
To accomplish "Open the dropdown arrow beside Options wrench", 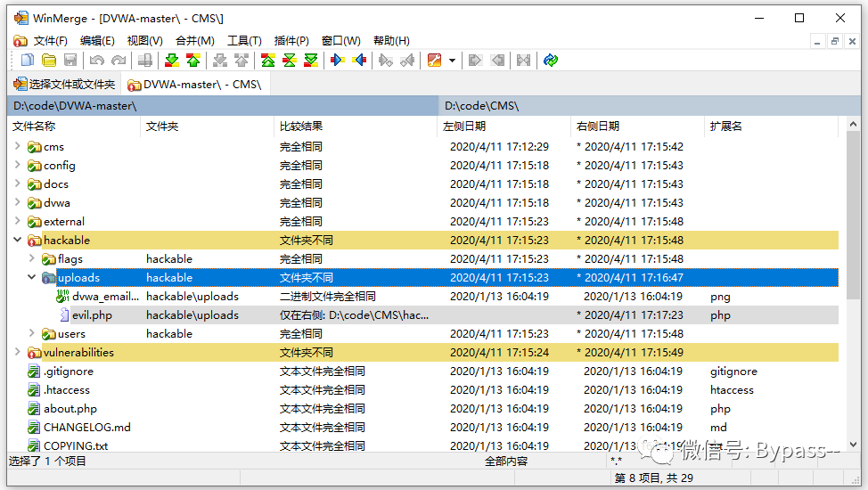I will tap(452, 61).
